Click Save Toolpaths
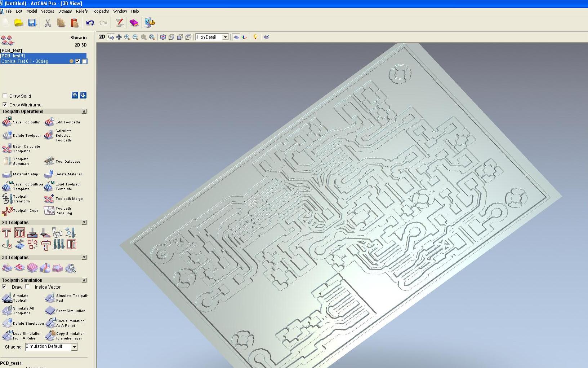 pos(21,122)
